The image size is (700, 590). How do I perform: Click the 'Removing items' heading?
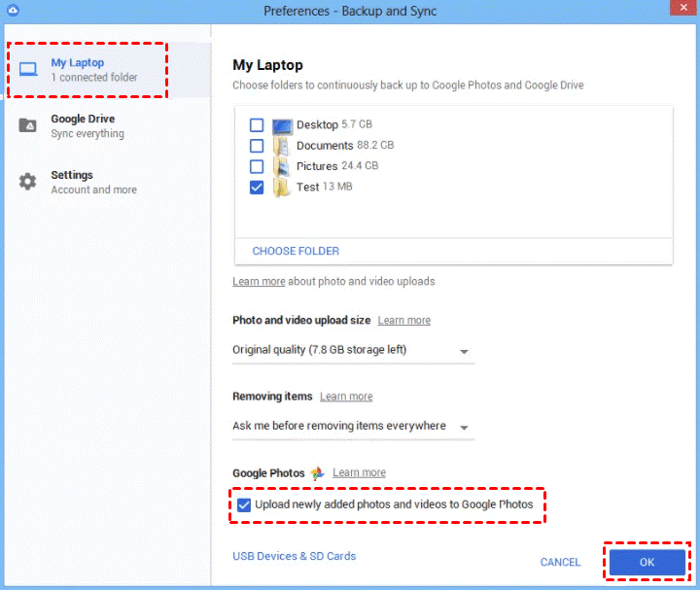coord(272,397)
